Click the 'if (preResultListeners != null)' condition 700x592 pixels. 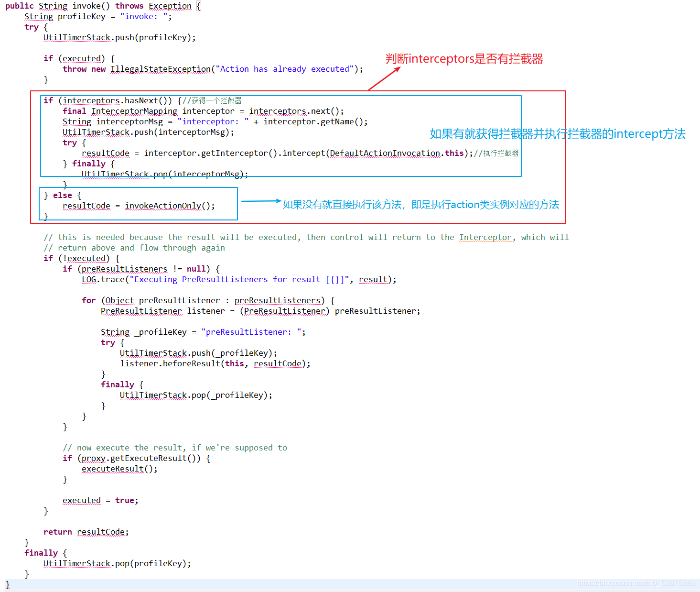click(x=136, y=269)
